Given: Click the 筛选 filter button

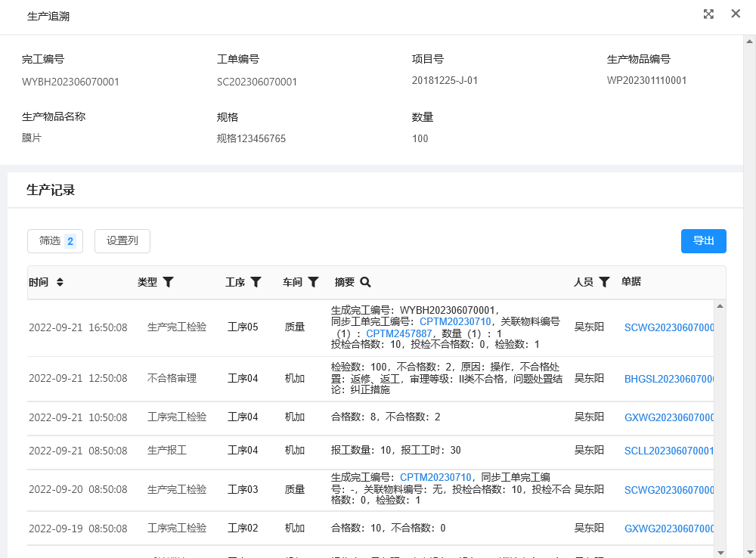Looking at the screenshot, I should 55,241.
